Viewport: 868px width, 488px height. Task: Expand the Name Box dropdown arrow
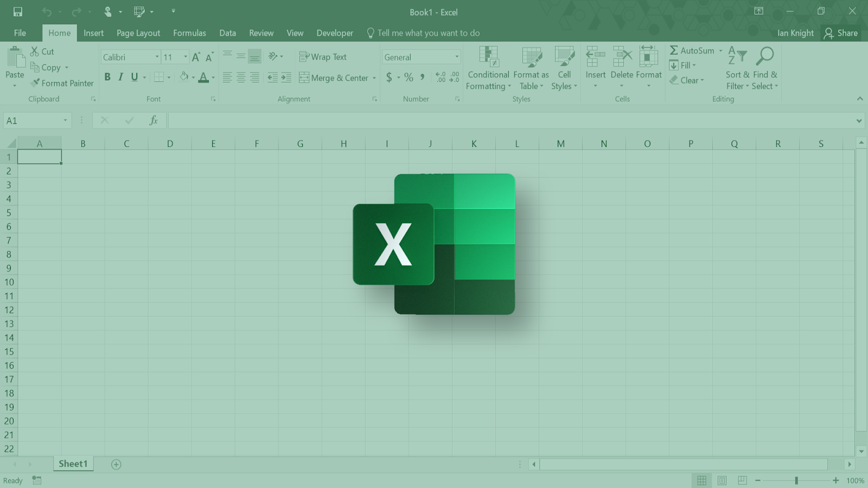[65, 120]
